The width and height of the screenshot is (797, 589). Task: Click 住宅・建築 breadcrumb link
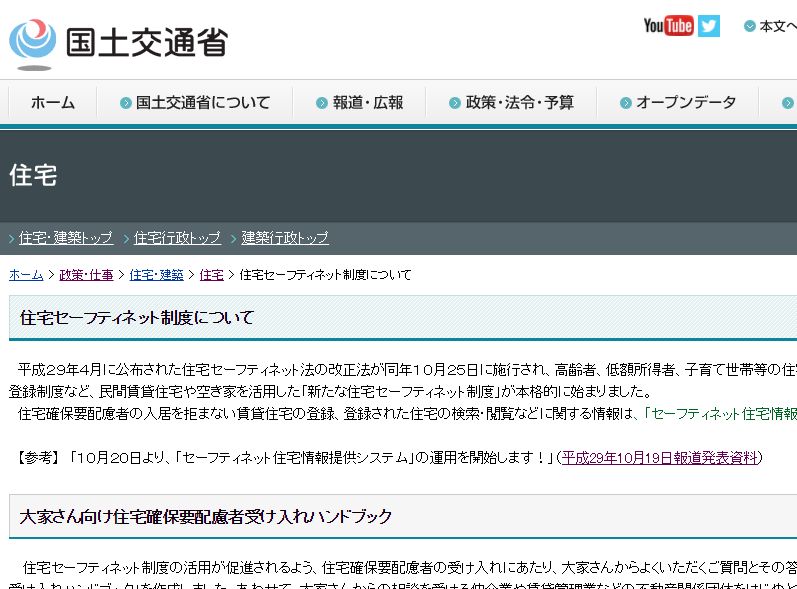click(156, 274)
